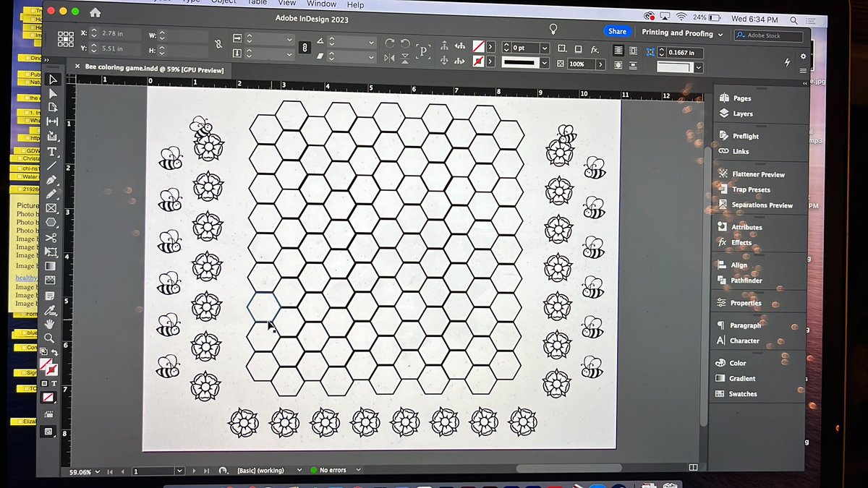Viewport: 868px width, 488px height.
Task: Click the Flip Horizontal icon
Action: tap(389, 58)
